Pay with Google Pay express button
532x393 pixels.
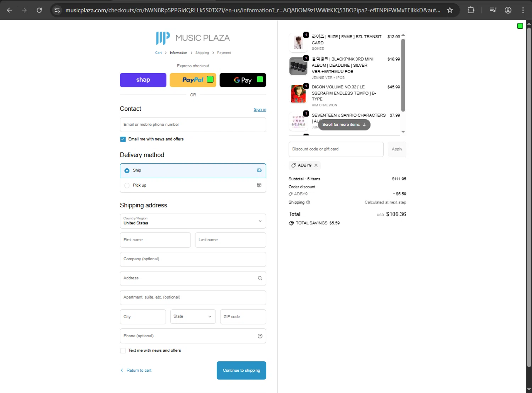tap(243, 80)
